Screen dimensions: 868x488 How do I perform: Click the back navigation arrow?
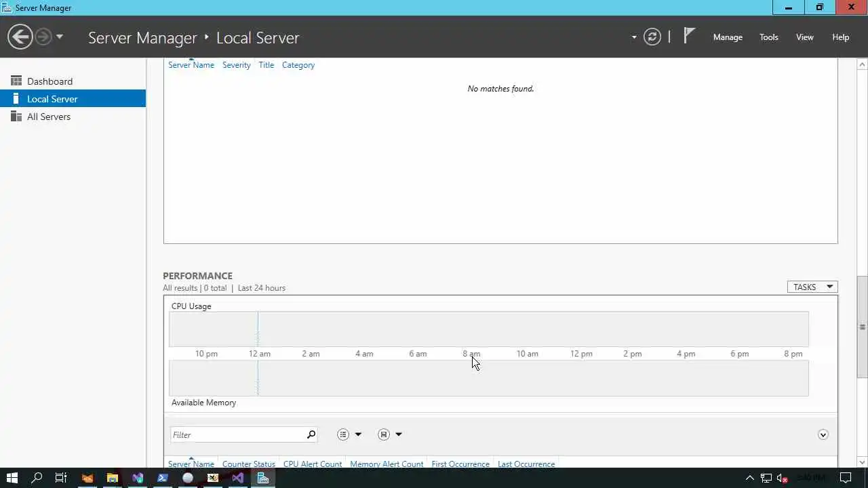pos(20,37)
